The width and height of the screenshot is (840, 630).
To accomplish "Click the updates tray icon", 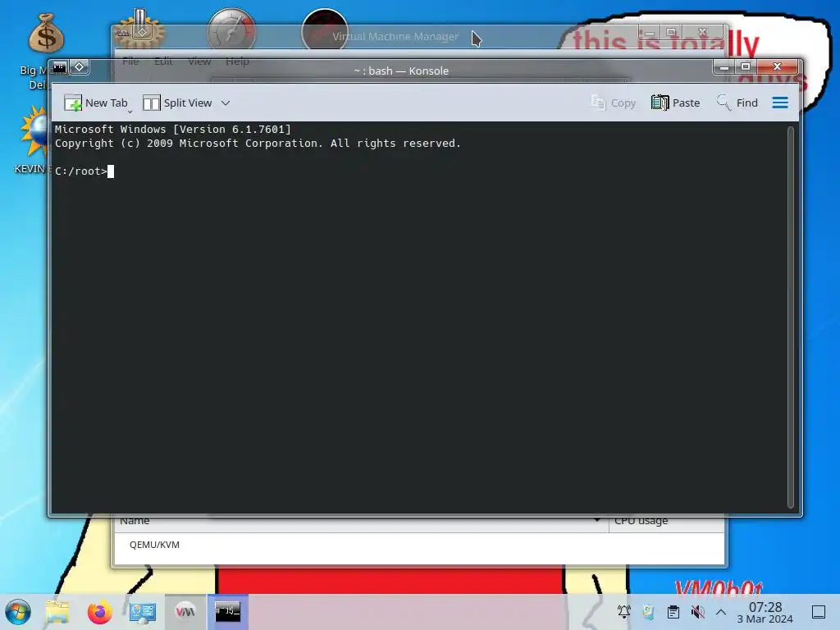I will coord(648,612).
